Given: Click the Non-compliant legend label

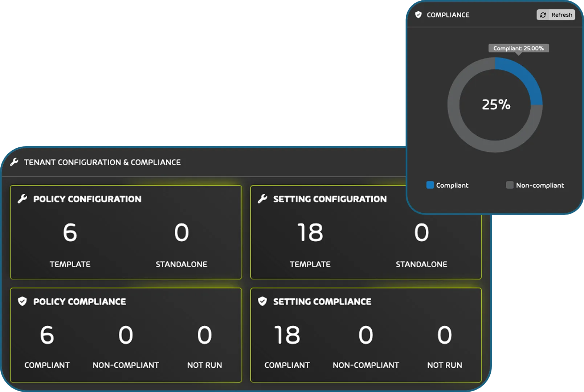Looking at the screenshot, I should tap(540, 185).
